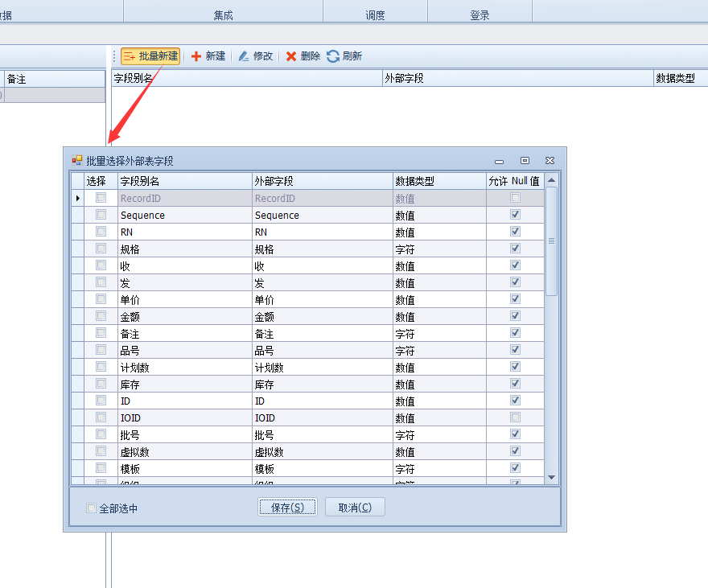Click the dialog title bar app icon
This screenshot has width=708, height=588.
click(77, 161)
